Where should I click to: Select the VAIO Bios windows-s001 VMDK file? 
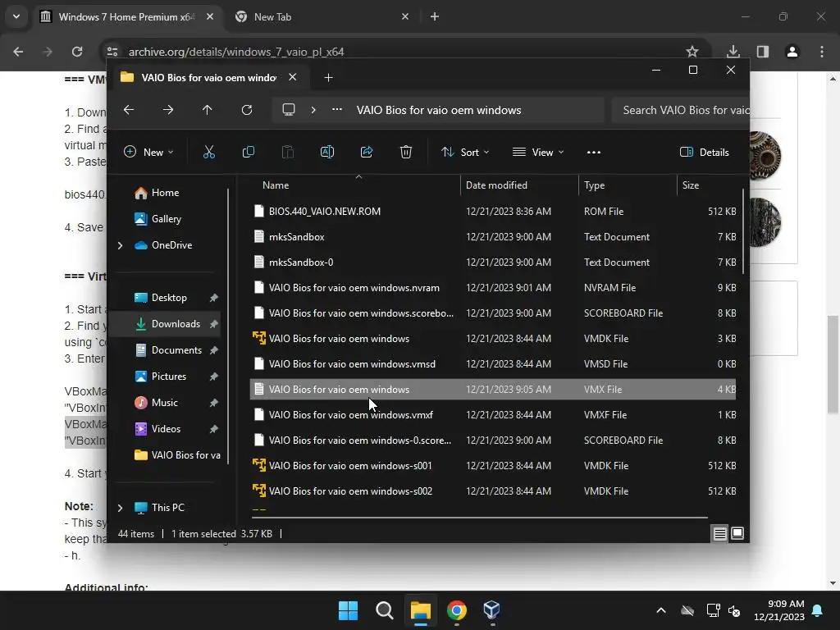point(493,466)
